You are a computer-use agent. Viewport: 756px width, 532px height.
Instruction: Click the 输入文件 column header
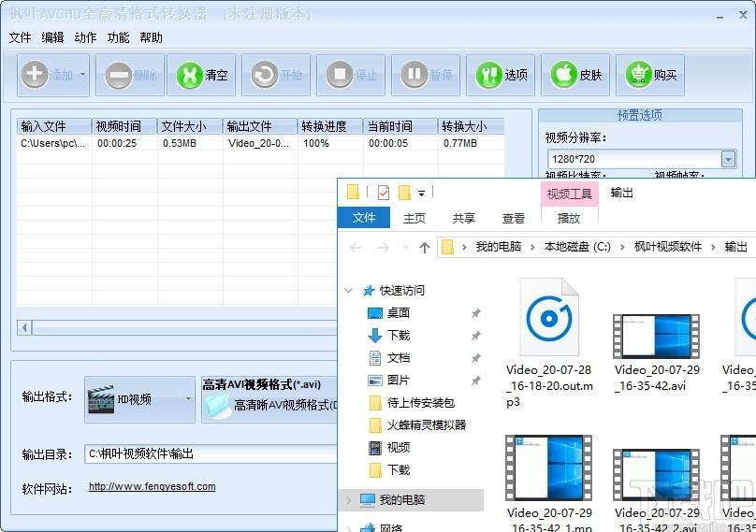click(x=54, y=126)
